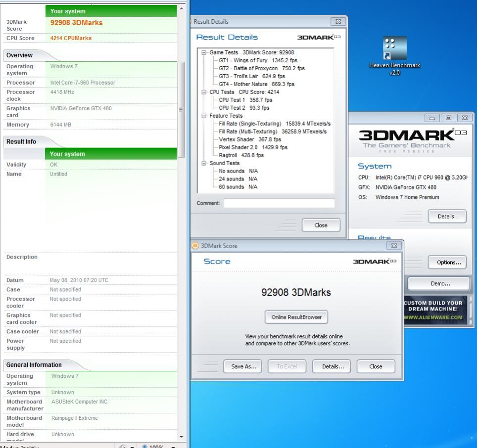Click the X on 3DMark Score window

[x=394, y=246]
